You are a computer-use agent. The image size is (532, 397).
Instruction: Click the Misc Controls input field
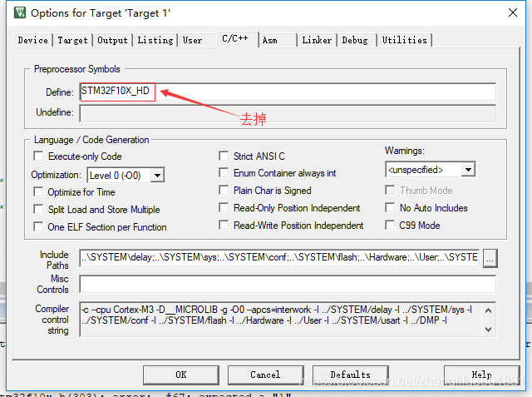pos(288,284)
